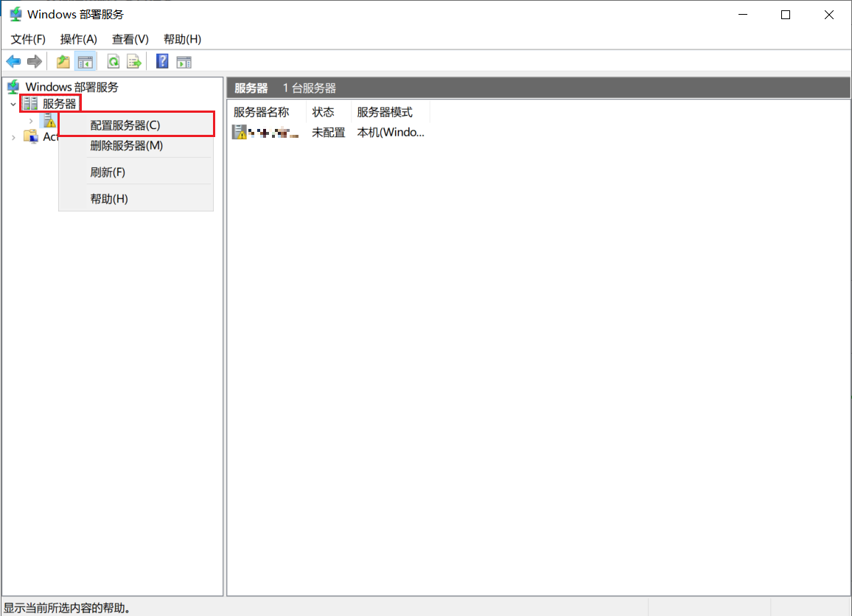Open the 操作(A) menu

[x=79, y=39]
